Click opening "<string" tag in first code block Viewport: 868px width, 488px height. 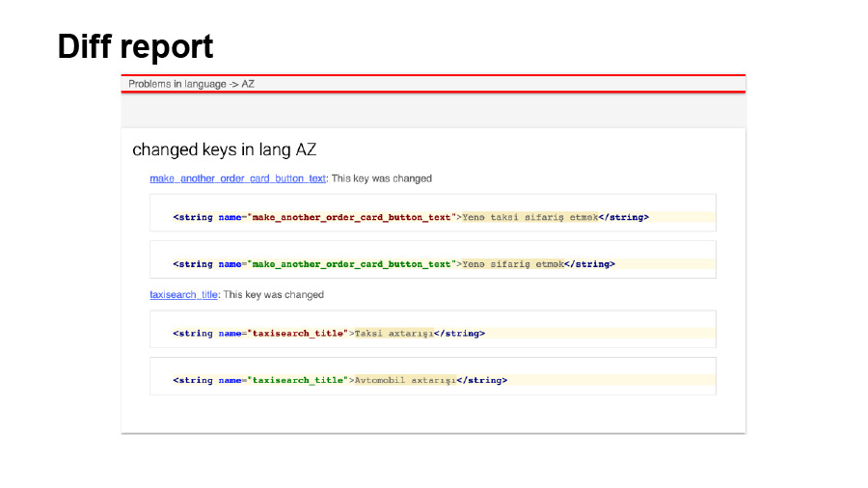(193, 217)
